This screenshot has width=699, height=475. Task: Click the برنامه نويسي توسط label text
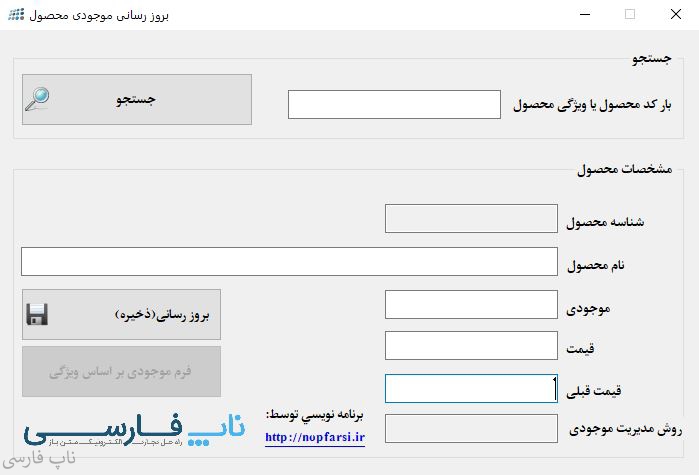[315, 414]
